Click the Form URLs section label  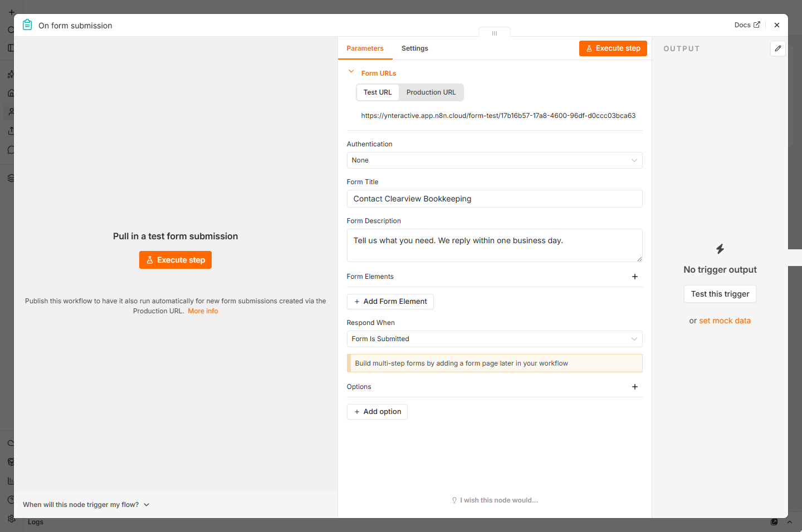[379, 73]
